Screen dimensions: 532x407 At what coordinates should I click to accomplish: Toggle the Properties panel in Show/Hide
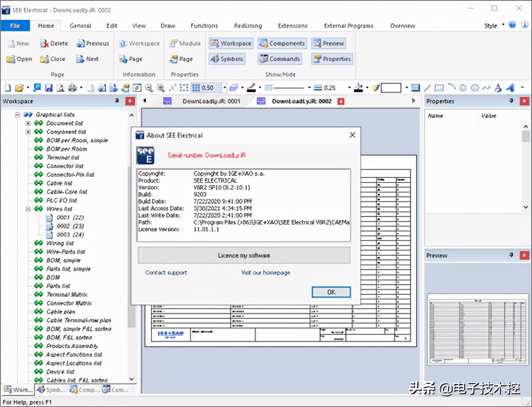[x=332, y=59]
